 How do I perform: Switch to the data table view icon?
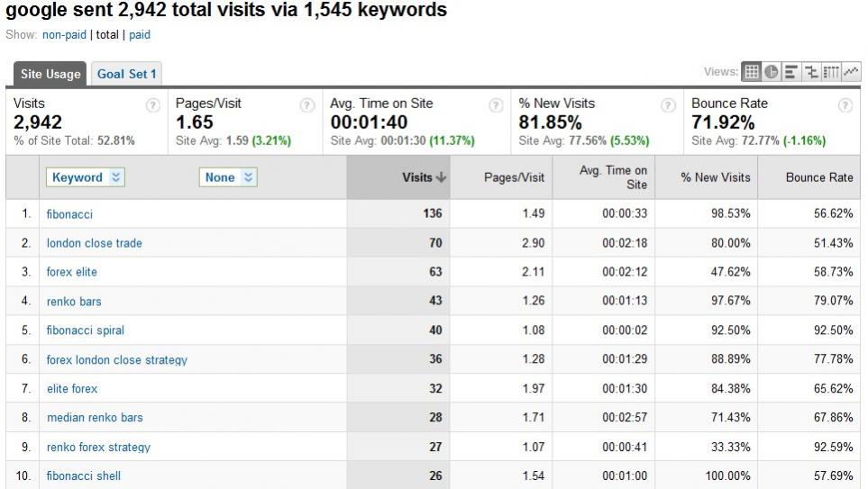pyautogui.click(x=751, y=71)
